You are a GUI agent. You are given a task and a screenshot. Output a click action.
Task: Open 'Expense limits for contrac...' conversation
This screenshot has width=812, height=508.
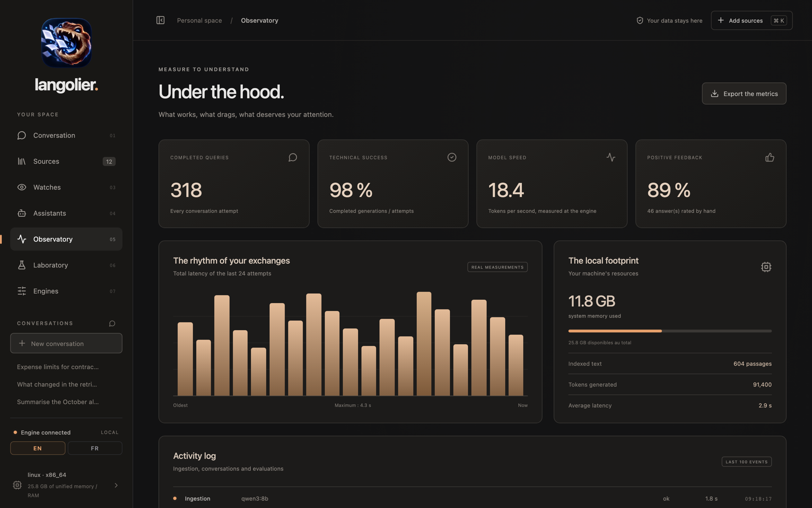58,367
